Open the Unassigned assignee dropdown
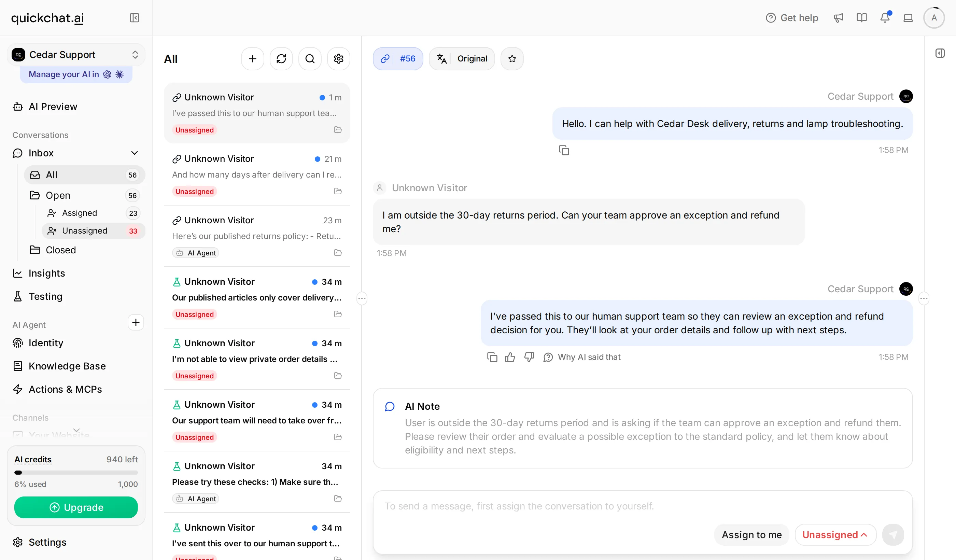Image resolution: width=956 pixels, height=560 pixels. click(x=835, y=535)
